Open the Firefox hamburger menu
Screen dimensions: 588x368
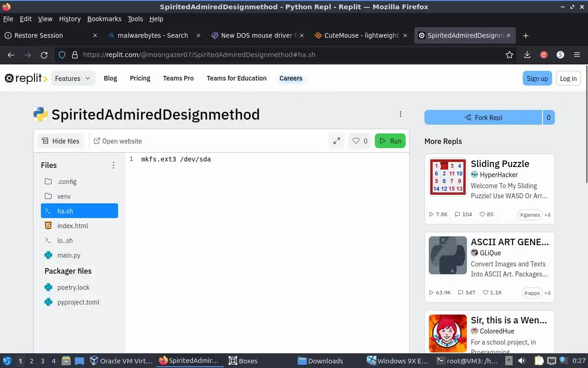click(577, 55)
